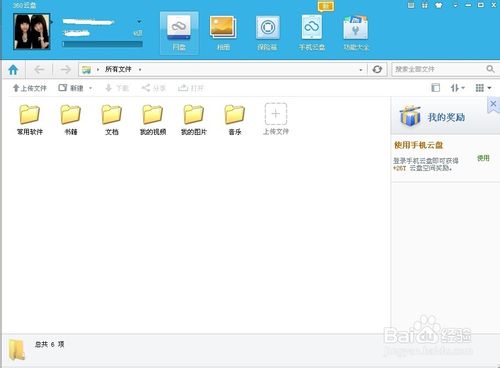Maximize the 360云盘 window
This screenshot has height=368, width=500.
tap(481, 5)
